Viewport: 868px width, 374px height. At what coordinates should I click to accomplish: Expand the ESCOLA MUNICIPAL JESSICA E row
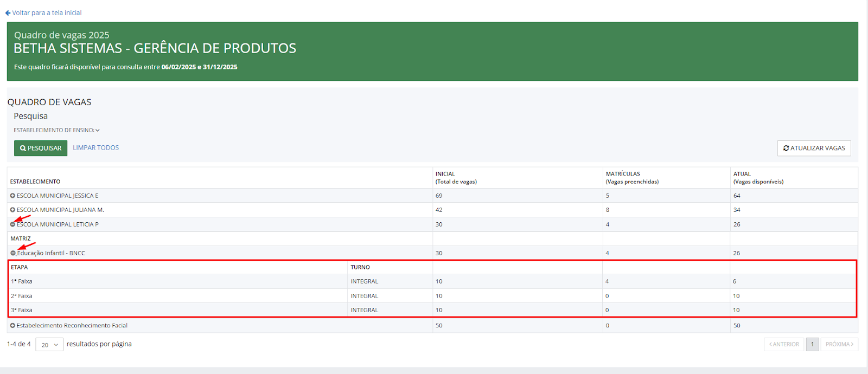[x=12, y=196]
